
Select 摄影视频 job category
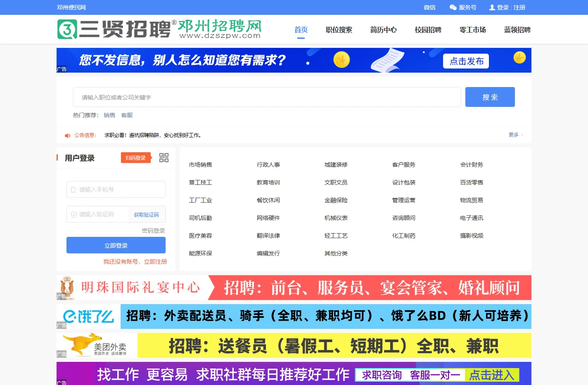(x=472, y=236)
